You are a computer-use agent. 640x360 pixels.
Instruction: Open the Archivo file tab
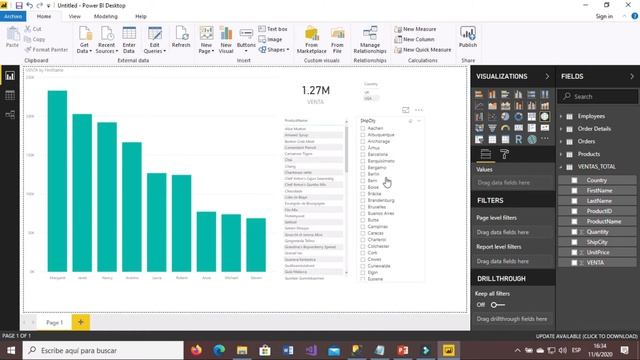13,16
